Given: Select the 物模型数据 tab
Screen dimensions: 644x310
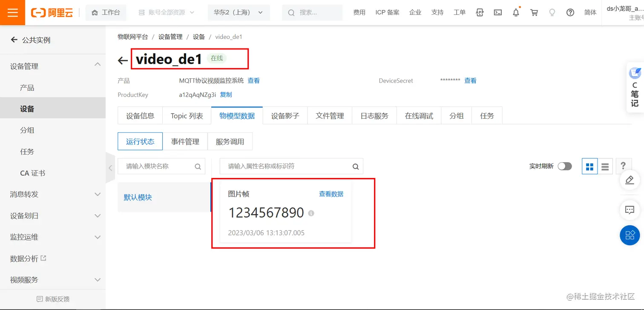Looking at the screenshot, I should click(237, 116).
